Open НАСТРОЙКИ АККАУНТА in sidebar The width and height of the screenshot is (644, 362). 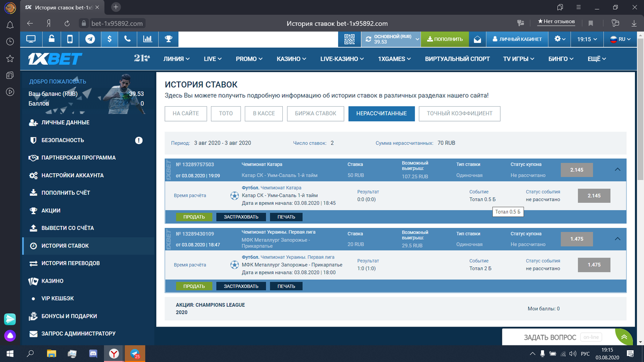pos(89,175)
